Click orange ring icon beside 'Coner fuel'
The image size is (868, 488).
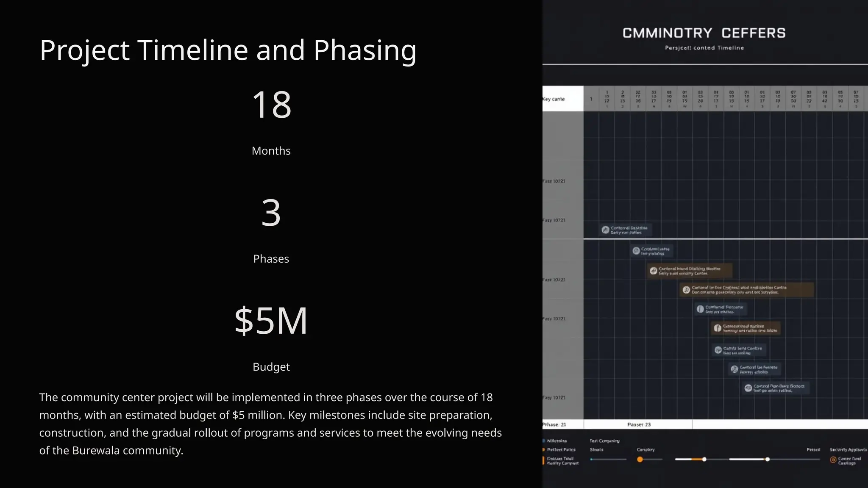tap(833, 460)
